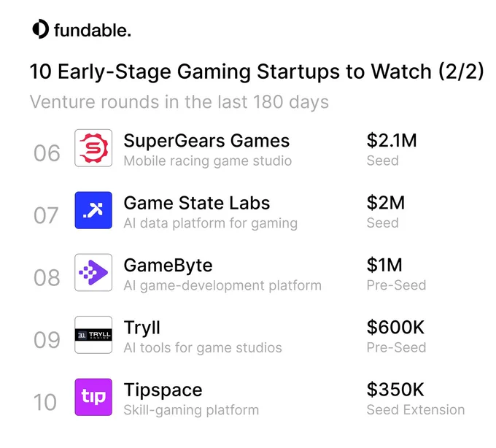This screenshot has height=448, width=496.
Task: Open the SuperGears Games red gear logo
Action: 93,147
